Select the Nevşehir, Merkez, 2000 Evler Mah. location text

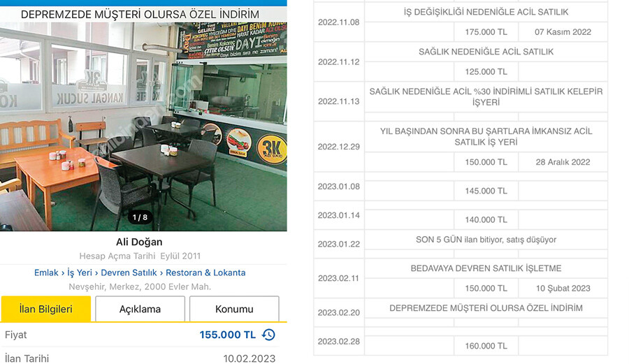click(139, 286)
